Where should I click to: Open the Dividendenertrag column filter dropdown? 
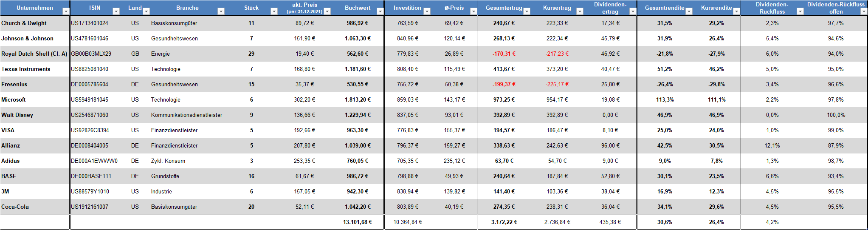tap(633, 11)
